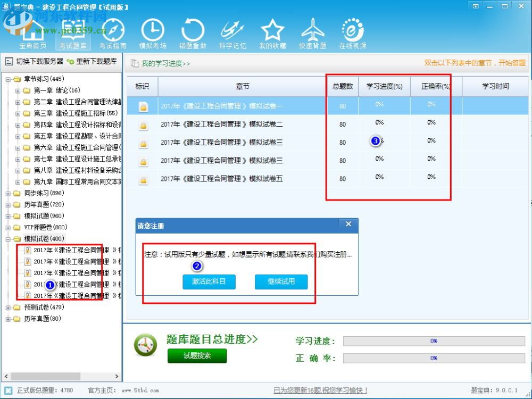
Task: Click the gear icon beside 重新下载题库
Action: coord(70,61)
